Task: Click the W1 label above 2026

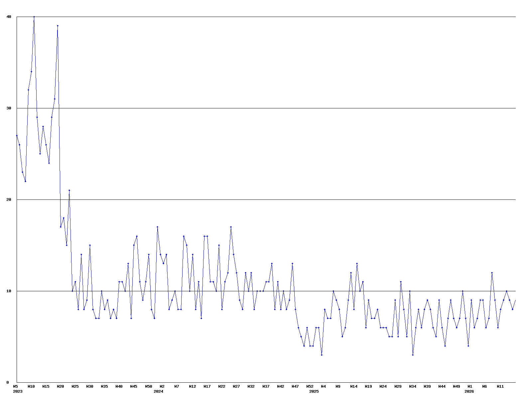Action: (x=470, y=386)
